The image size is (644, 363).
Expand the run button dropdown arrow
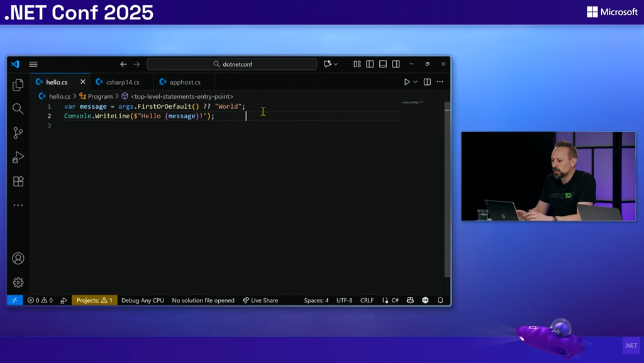pyautogui.click(x=416, y=82)
